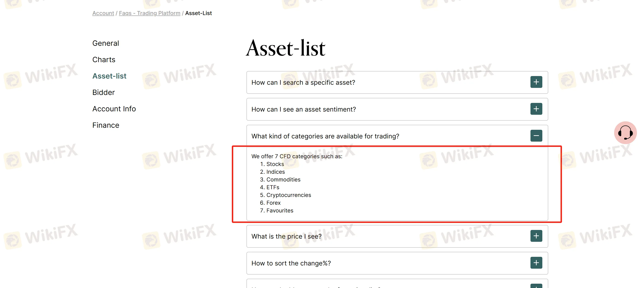
Task: Open the live support headset chat icon
Action: click(625, 133)
